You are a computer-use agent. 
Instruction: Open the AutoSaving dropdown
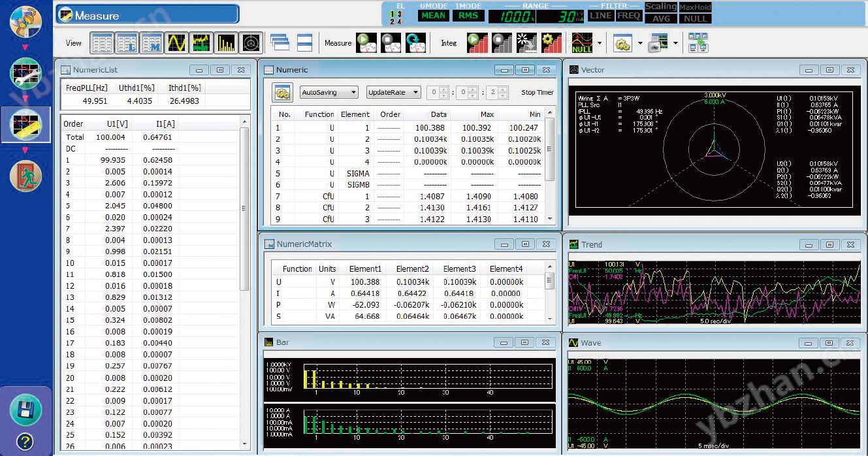pos(329,92)
